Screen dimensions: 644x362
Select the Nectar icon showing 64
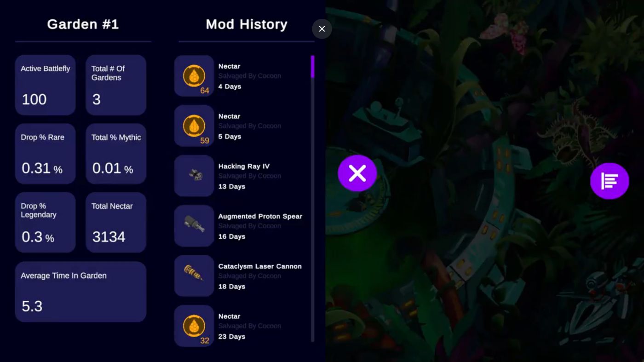pyautogui.click(x=194, y=76)
